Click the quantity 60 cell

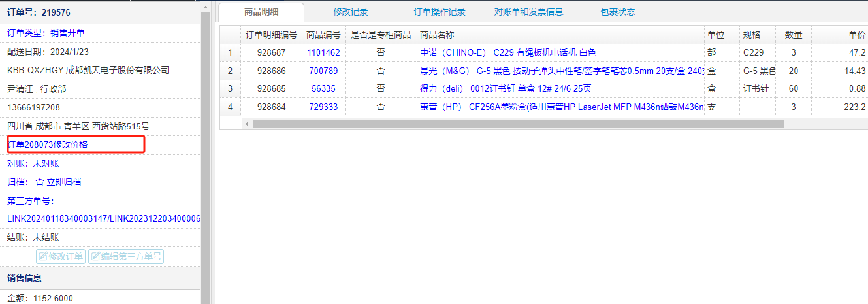click(x=794, y=88)
